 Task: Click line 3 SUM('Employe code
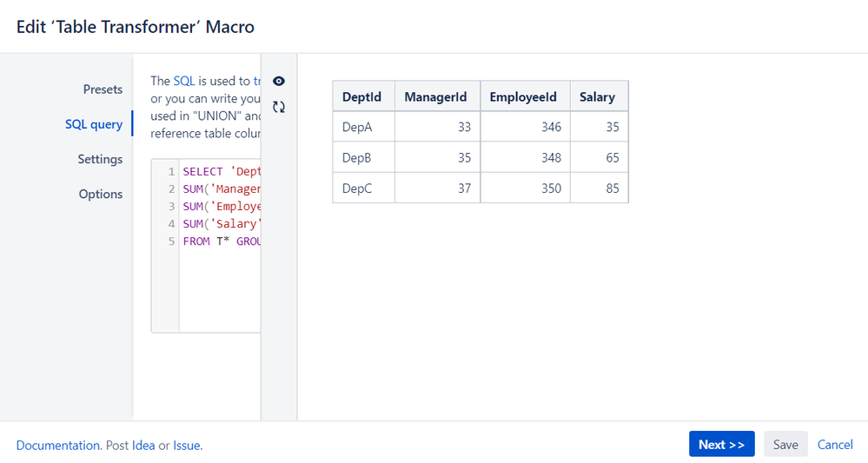click(222, 207)
